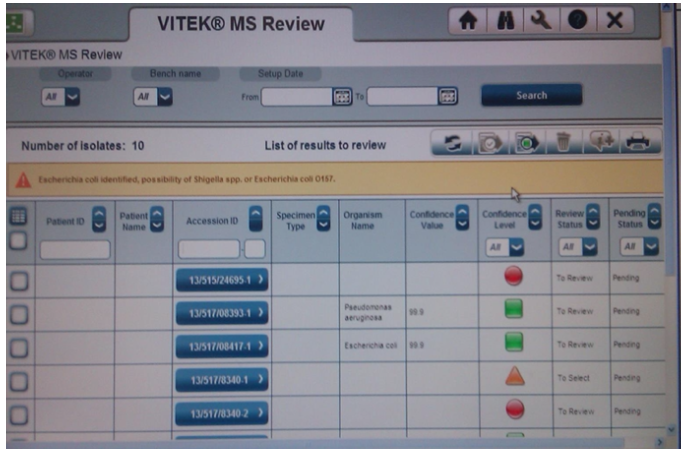The width and height of the screenshot is (684, 449).
Task: Open the Setup Date To calendar icon
Action: pyautogui.click(x=448, y=96)
